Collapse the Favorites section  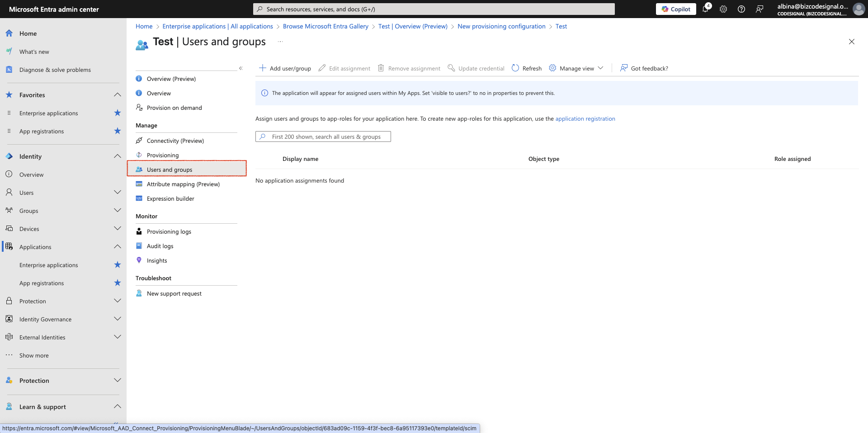coord(118,95)
